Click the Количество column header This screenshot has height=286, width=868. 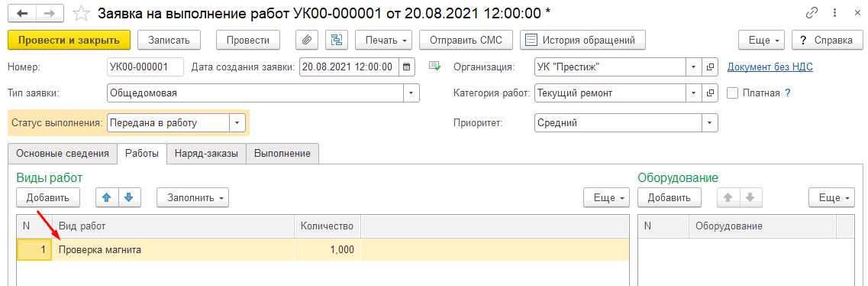(x=328, y=226)
